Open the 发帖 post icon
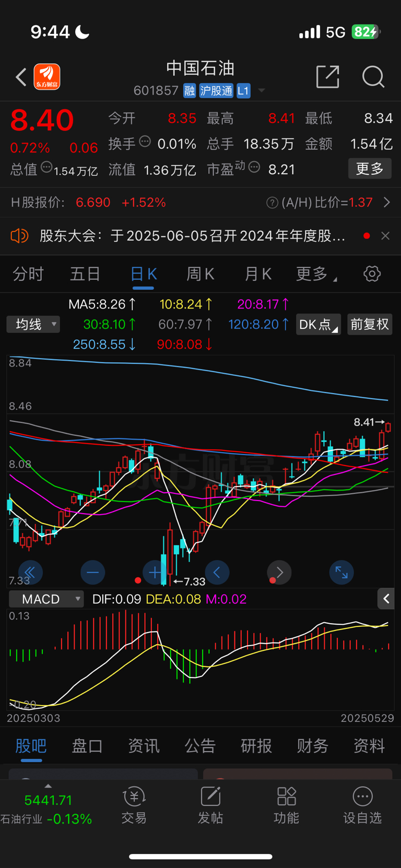Image resolution: width=401 pixels, height=868 pixels. 210,805
